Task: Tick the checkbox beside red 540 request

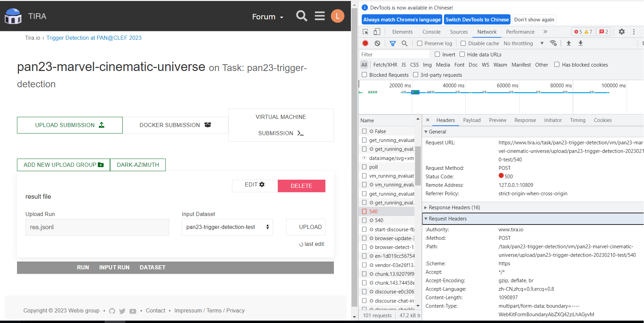Action: [x=364, y=211]
